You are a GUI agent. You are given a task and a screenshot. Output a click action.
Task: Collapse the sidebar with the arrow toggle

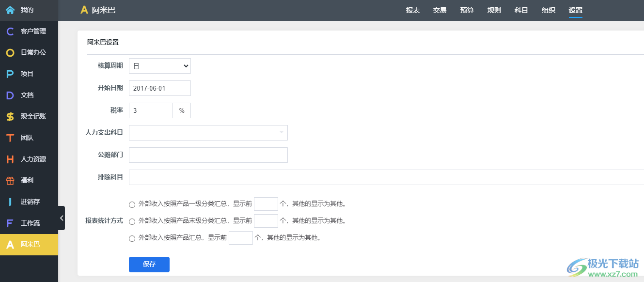tap(62, 218)
